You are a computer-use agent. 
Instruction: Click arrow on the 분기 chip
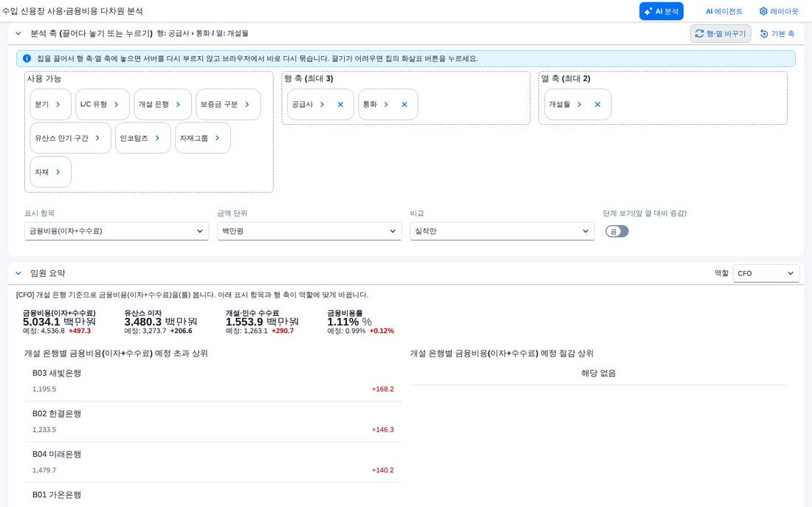click(x=58, y=105)
